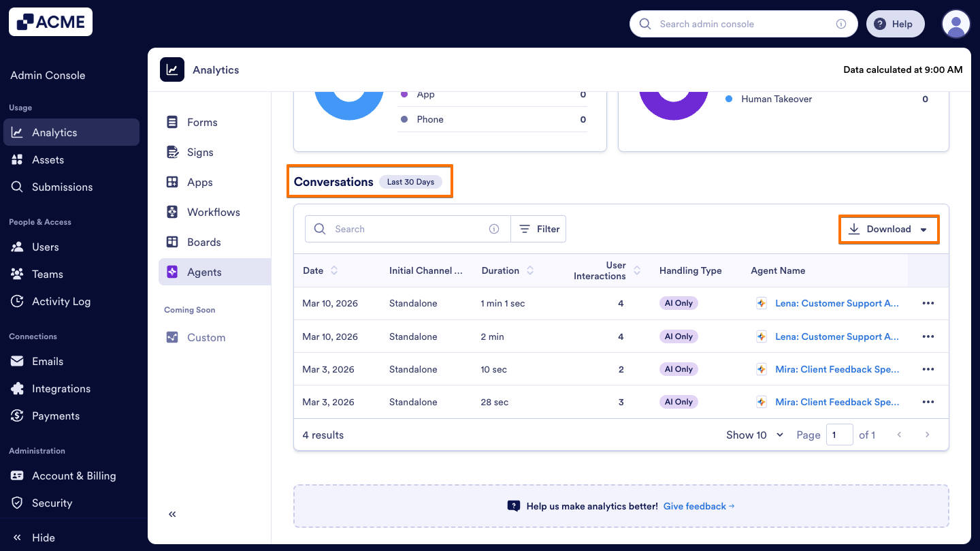Click the Integrations icon under Connections
Image resolution: width=980 pixels, height=551 pixels.
pyautogui.click(x=16, y=388)
